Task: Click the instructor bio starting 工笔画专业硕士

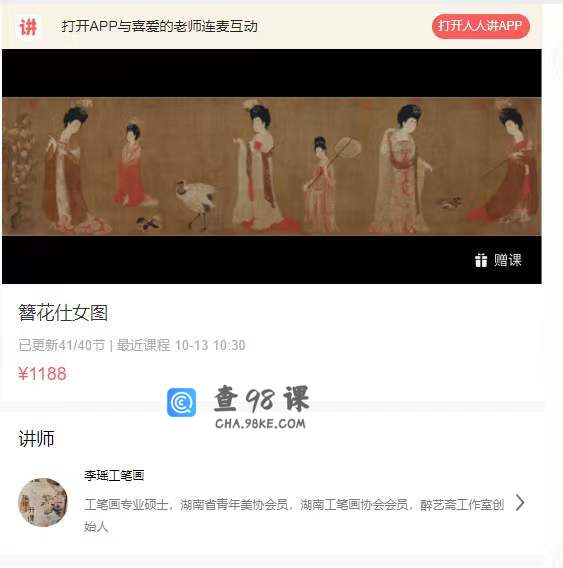Action: pos(294,515)
